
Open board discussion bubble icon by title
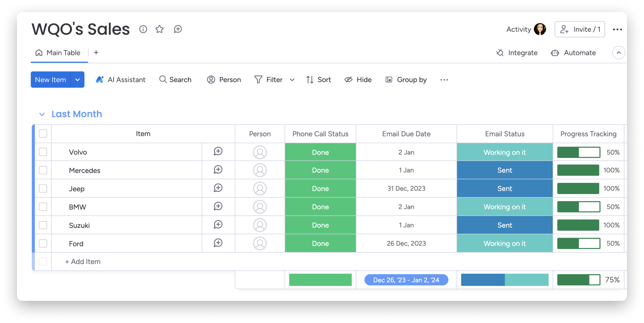click(178, 29)
